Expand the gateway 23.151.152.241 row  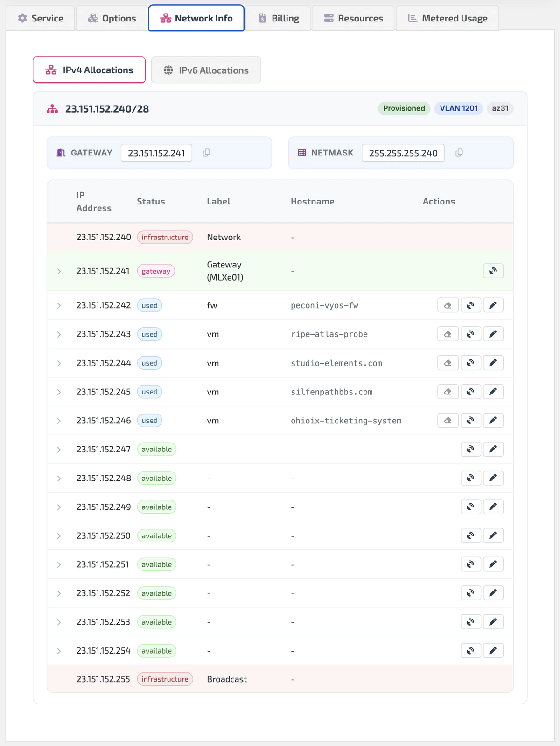(x=59, y=271)
